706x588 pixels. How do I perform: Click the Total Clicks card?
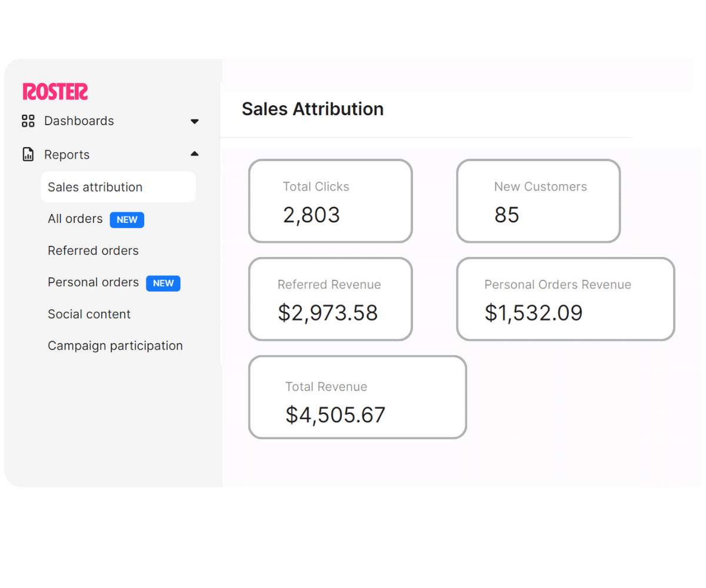coord(330,201)
